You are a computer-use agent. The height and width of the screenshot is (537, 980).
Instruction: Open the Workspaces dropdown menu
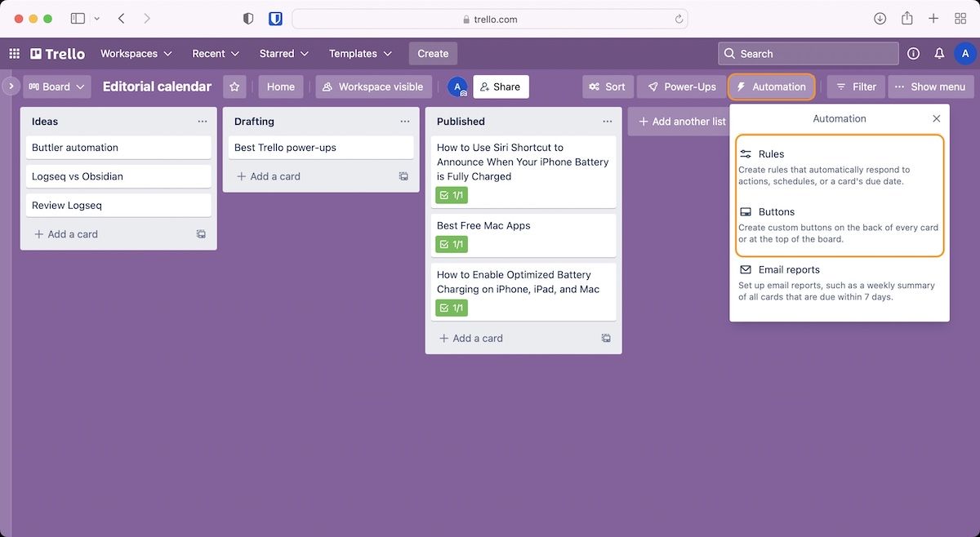tap(136, 54)
